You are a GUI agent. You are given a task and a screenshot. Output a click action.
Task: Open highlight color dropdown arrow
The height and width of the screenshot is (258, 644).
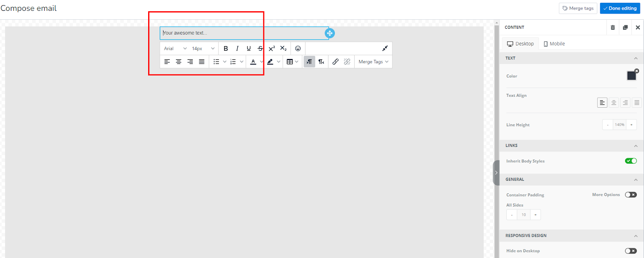[x=279, y=62]
